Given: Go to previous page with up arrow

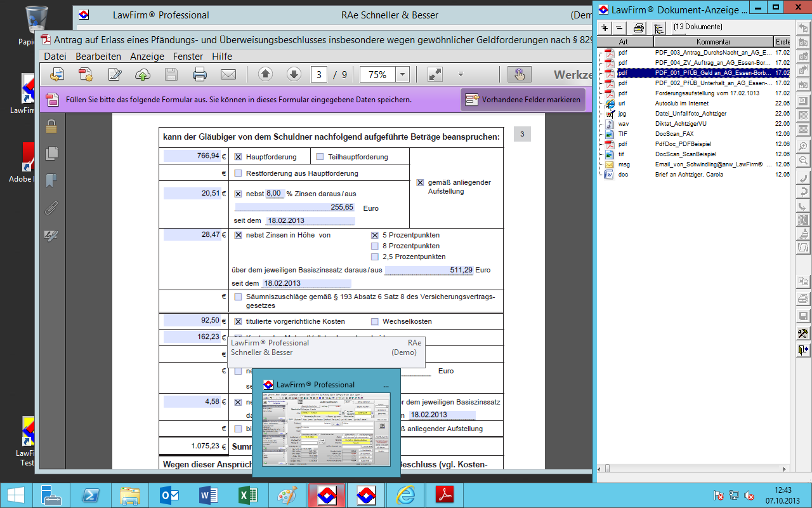Looking at the screenshot, I should pos(266,74).
